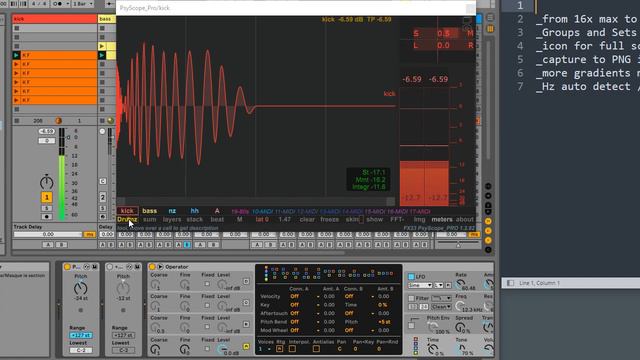The width and height of the screenshot is (640, 360).
Task: Select the stack mode in PsyScope
Action: tap(195, 220)
